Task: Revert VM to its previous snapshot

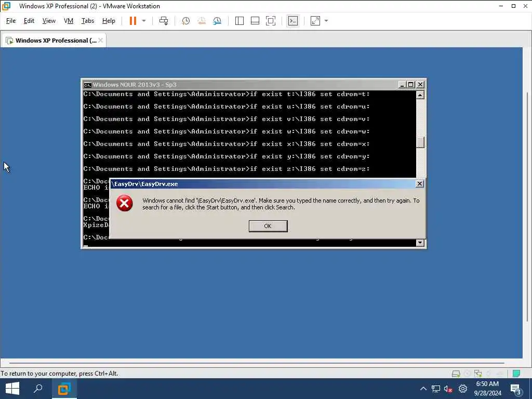Action: click(202, 21)
